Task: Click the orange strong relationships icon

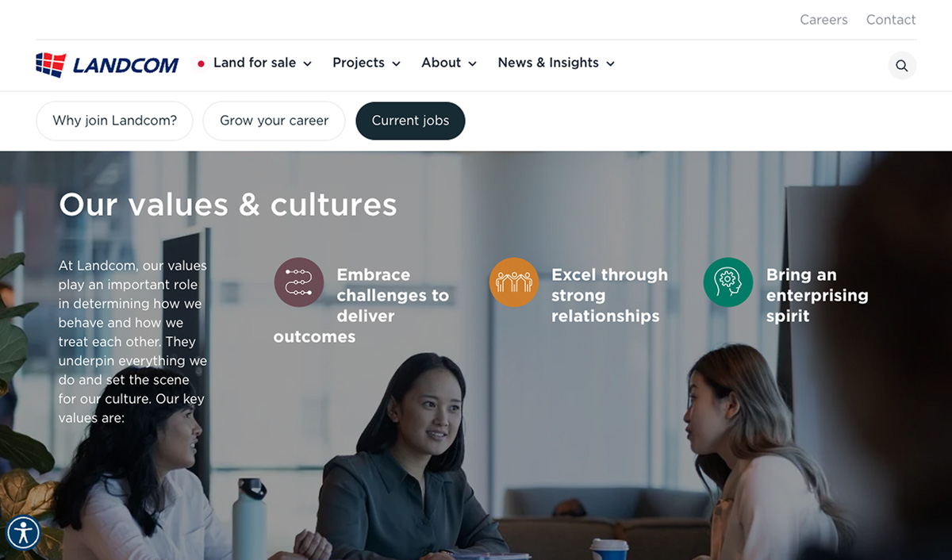Action: click(514, 282)
